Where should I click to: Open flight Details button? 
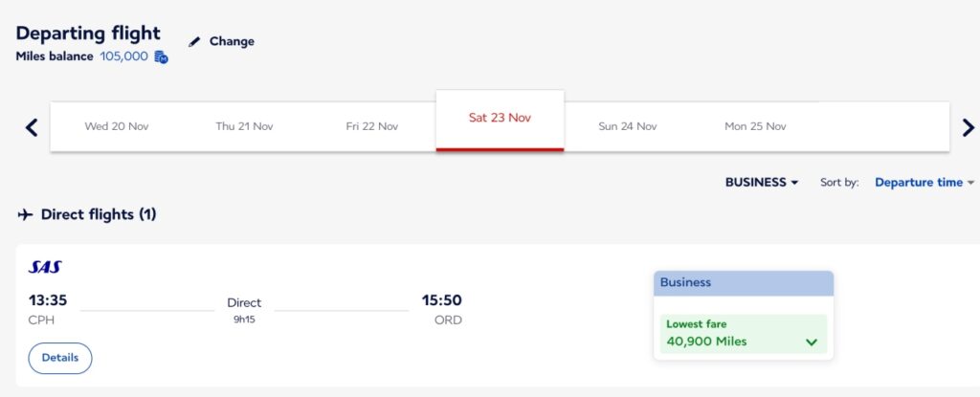coord(60,358)
